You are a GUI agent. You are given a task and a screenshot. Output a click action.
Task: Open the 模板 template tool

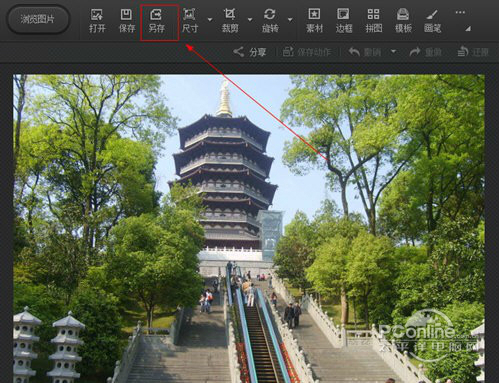click(403, 21)
